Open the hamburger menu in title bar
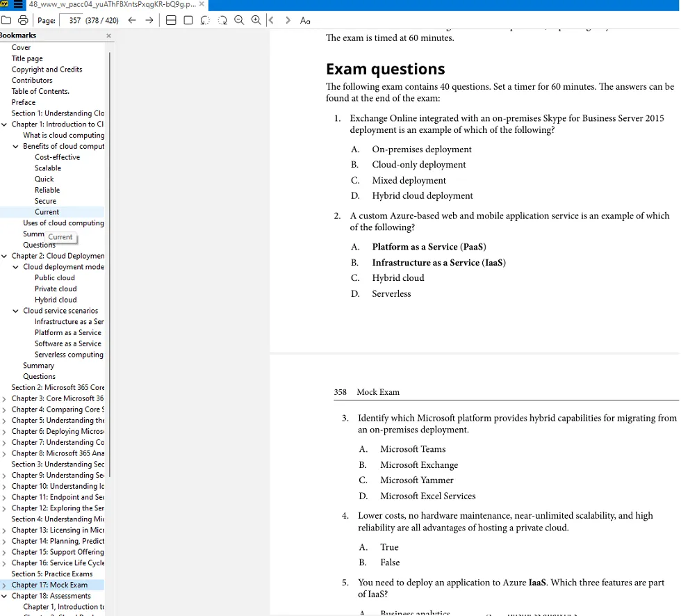 [x=19, y=5]
